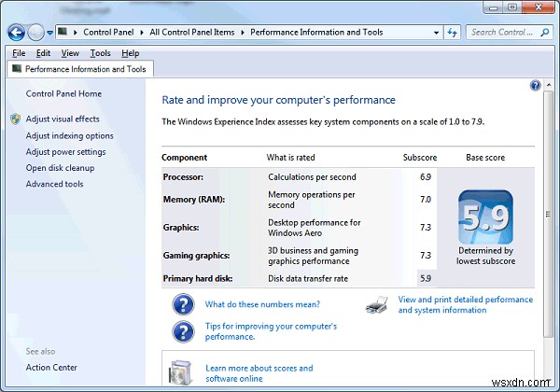Click the Subscore column header

pyautogui.click(x=420, y=158)
